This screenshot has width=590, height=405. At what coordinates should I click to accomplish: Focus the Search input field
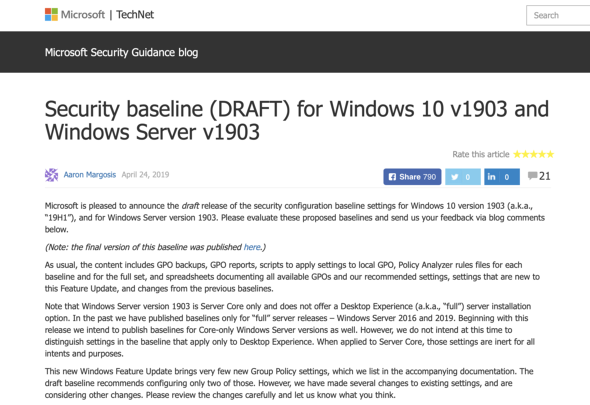click(x=558, y=15)
